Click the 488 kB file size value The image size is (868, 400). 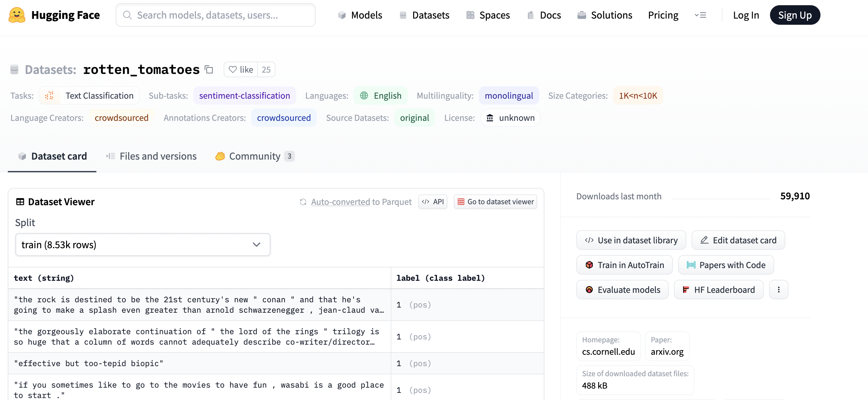pos(595,386)
